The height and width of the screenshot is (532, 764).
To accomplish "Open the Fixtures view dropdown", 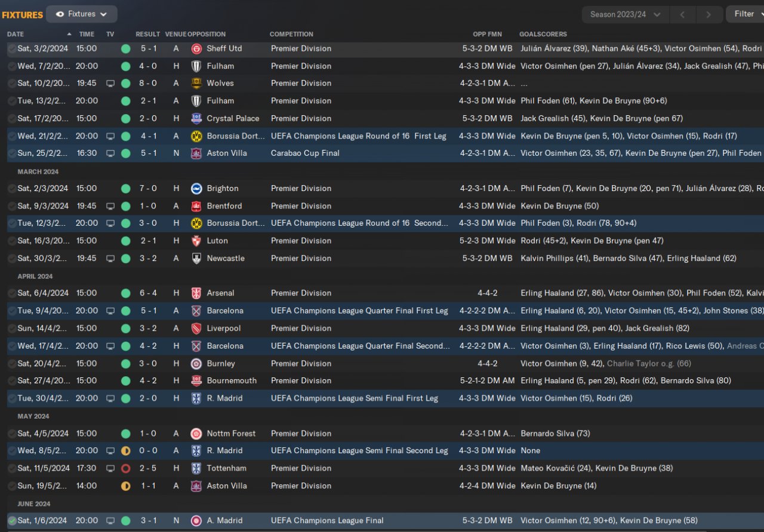I will (x=81, y=14).
